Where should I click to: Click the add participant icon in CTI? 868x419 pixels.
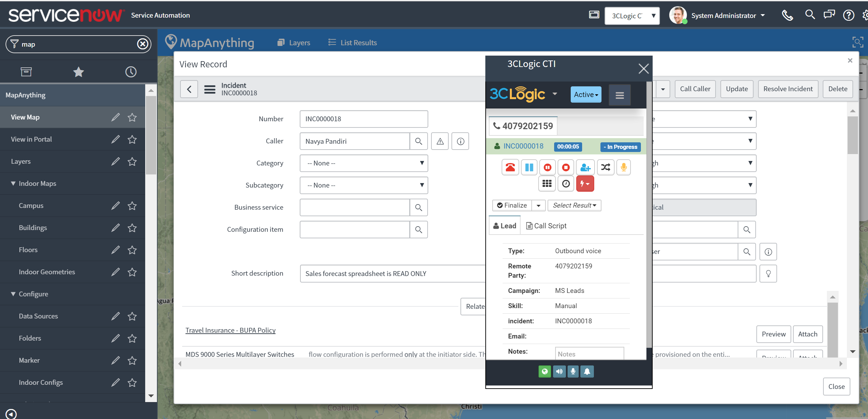click(585, 168)
